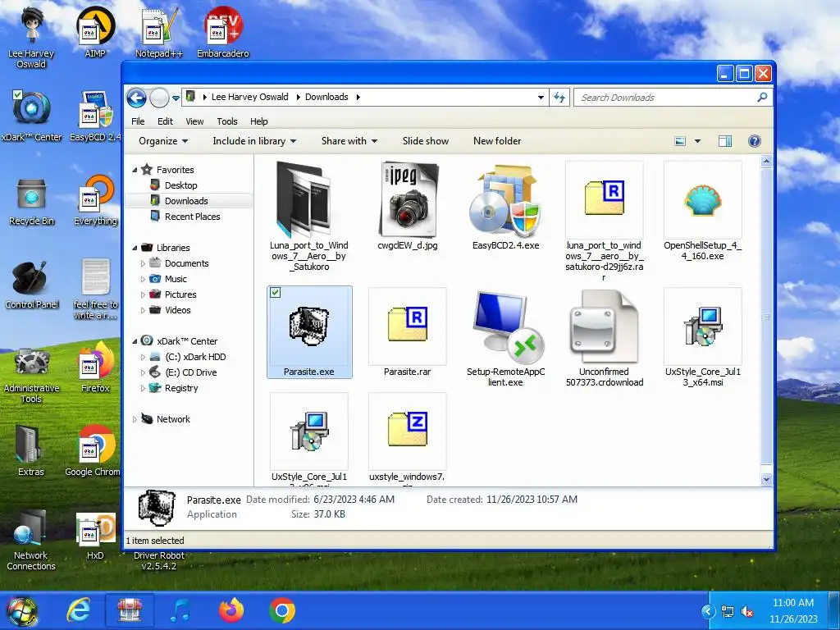Open the Recycle Bin desktop icon
This screenshot has width=840, height=630.
coord(32,202)
